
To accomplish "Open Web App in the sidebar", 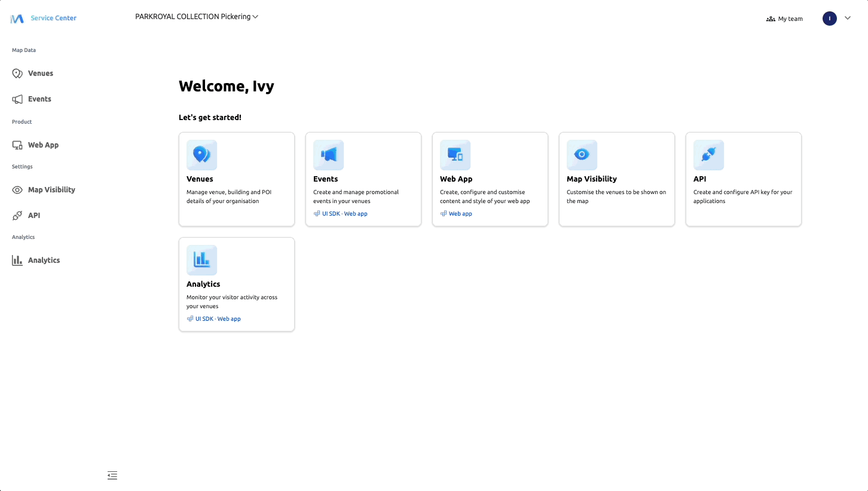I will (x=43, y=145).
